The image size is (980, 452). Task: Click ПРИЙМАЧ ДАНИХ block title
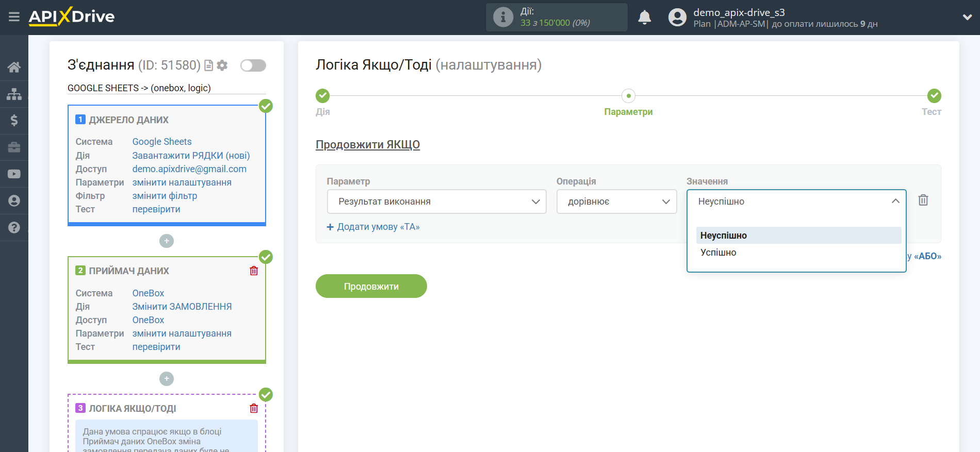pyautogui.click(x=129, y=271)
